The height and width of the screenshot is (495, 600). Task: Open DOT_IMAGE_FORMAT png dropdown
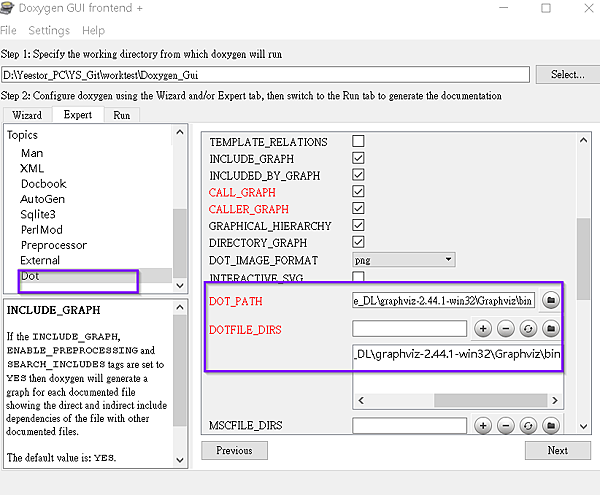[404, 260]
